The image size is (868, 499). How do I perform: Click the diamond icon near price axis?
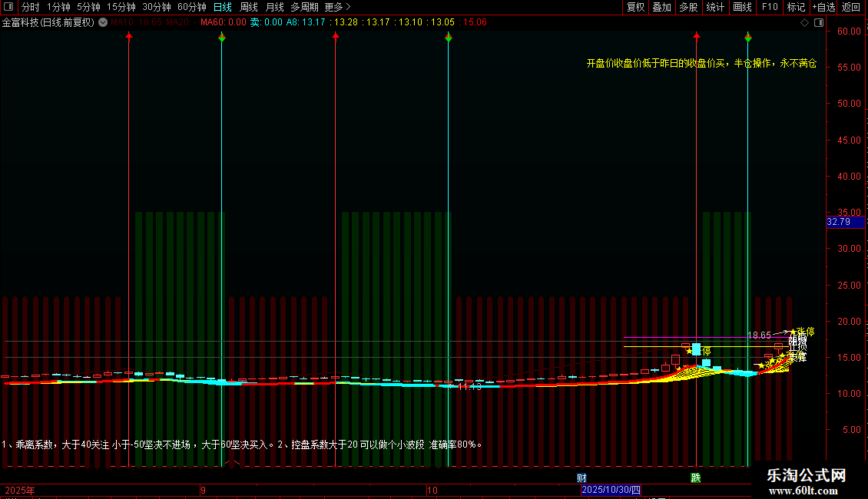(804, 22)
